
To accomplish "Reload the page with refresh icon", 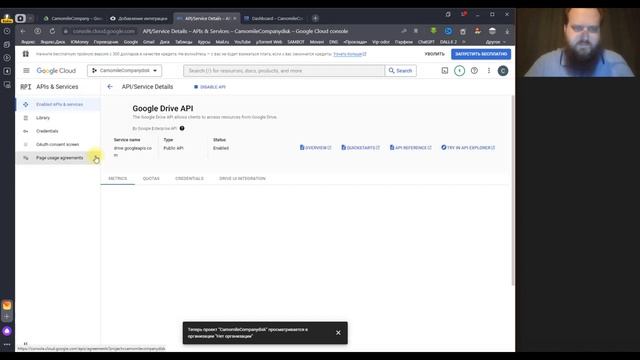I will (x=52, y=31).
